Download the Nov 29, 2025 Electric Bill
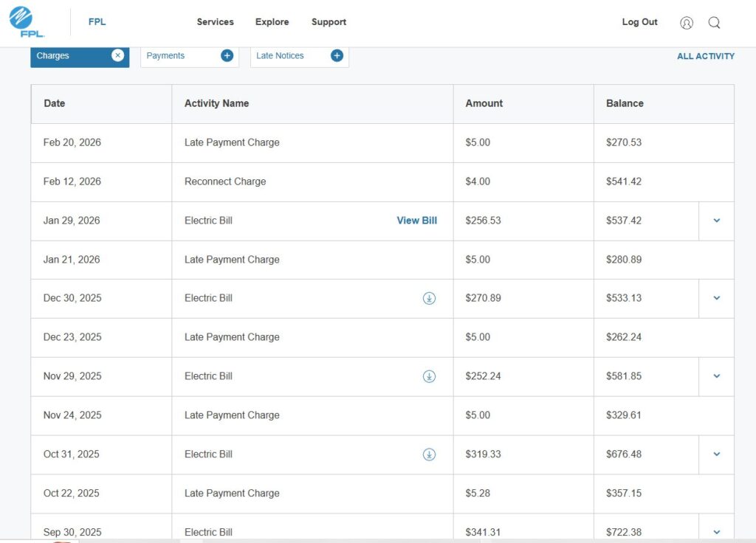 pyautogui.click(x=429, y=376)
